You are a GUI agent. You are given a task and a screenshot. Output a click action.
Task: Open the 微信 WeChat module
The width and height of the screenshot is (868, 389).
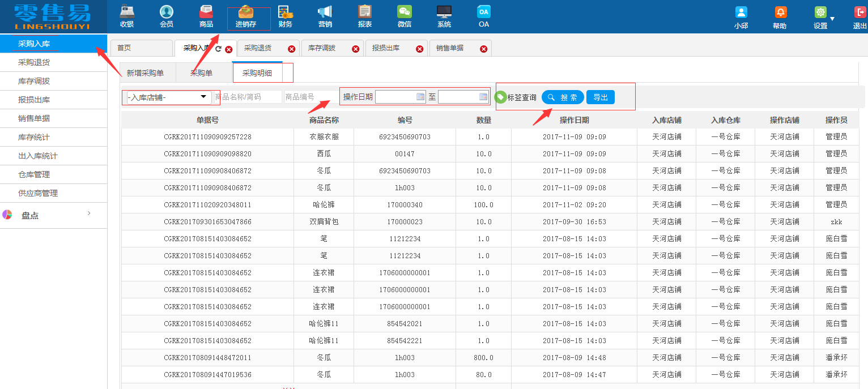404,16
